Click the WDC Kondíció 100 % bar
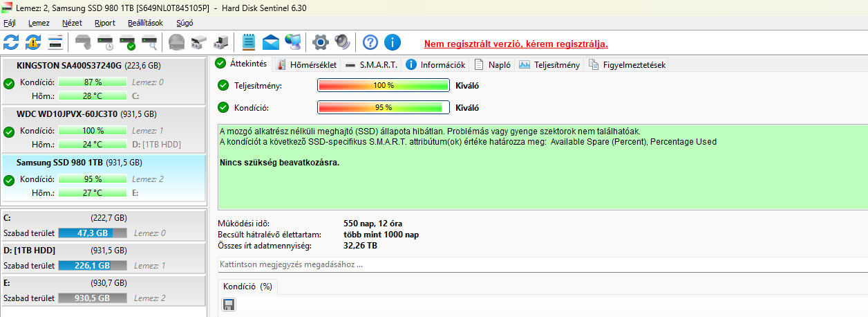This screenshot has width=868, height=317. pyautogui.click(x=93, y=131)
